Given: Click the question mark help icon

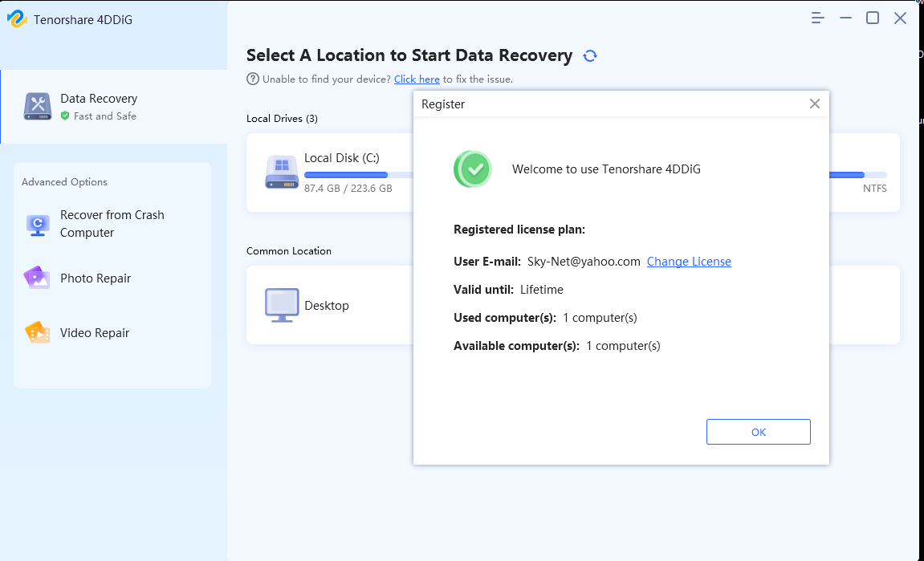Looking at the screenshot, I should pos(253,79).
